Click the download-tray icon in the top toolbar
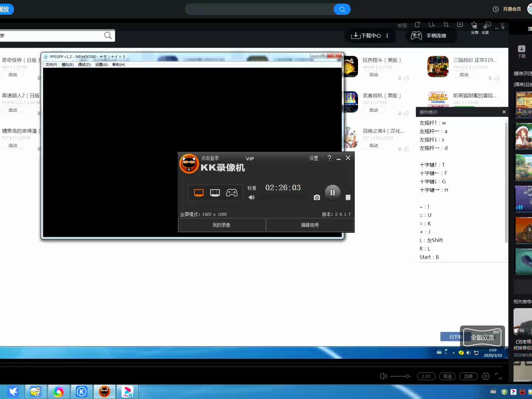This screenshot has height=399, width=532. pos(460,24)
